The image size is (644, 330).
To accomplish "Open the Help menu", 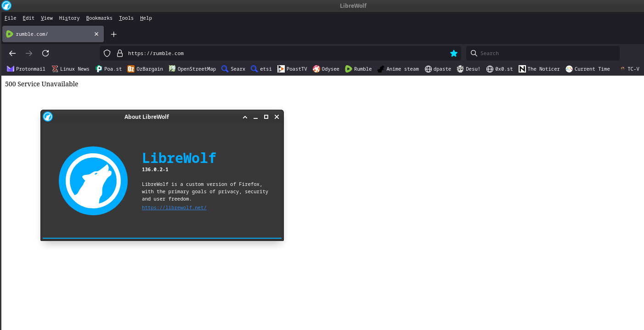I will (146, 18).
